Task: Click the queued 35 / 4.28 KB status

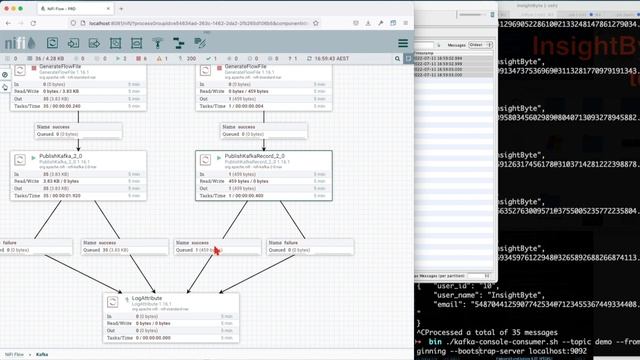Action: point(45,59)
